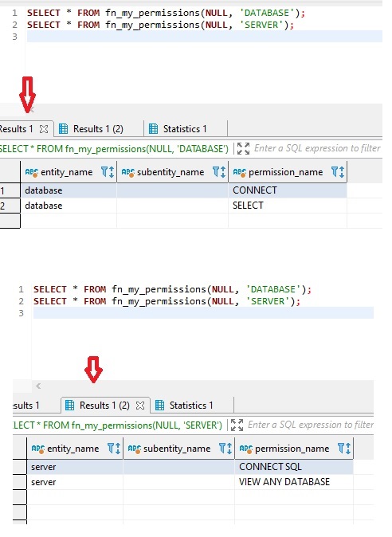
Task: Place cursor on 'DATABASE' code line, lower editor
Action: click(172, 289)
